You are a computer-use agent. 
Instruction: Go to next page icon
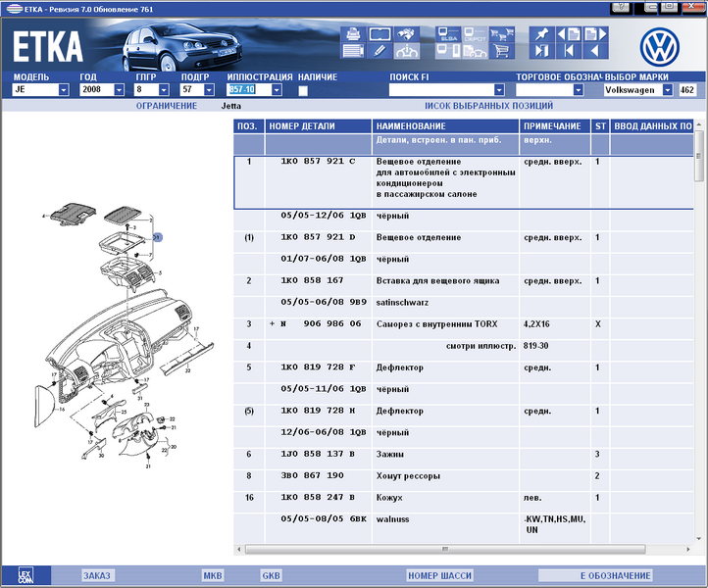click(595, 34)
